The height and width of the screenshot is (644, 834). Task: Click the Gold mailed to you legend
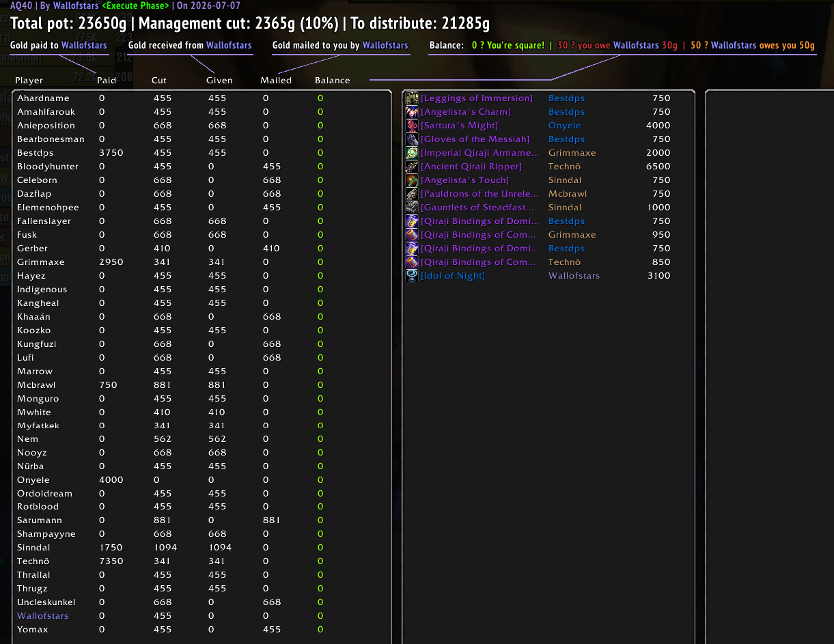pos(340,46)
